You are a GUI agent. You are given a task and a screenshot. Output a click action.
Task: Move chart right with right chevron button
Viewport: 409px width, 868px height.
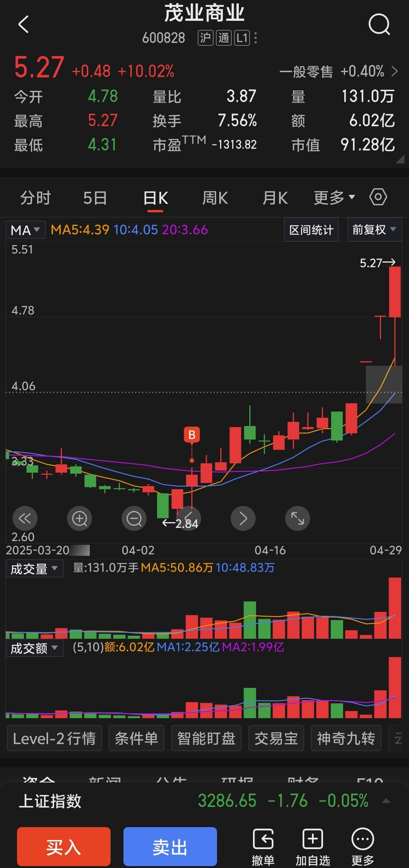click(243, 518)
